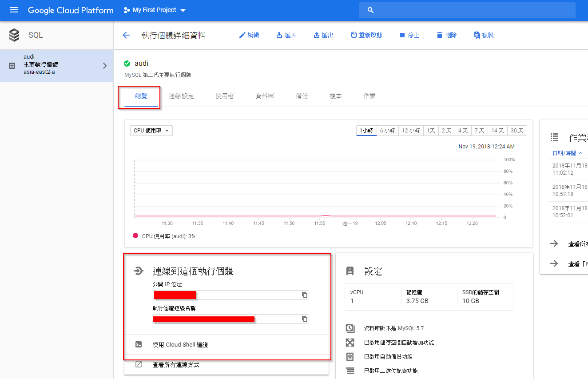Click the storage auto-increase icon

click(350, 343)
